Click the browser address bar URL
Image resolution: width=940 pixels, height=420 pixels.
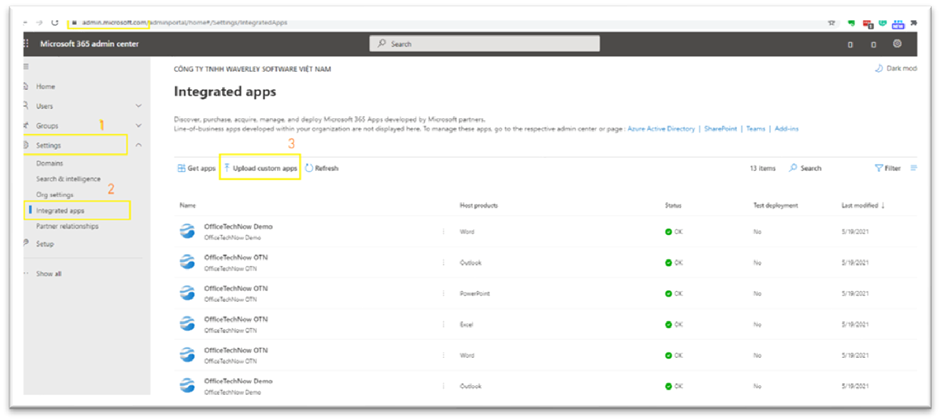(185, 23)
